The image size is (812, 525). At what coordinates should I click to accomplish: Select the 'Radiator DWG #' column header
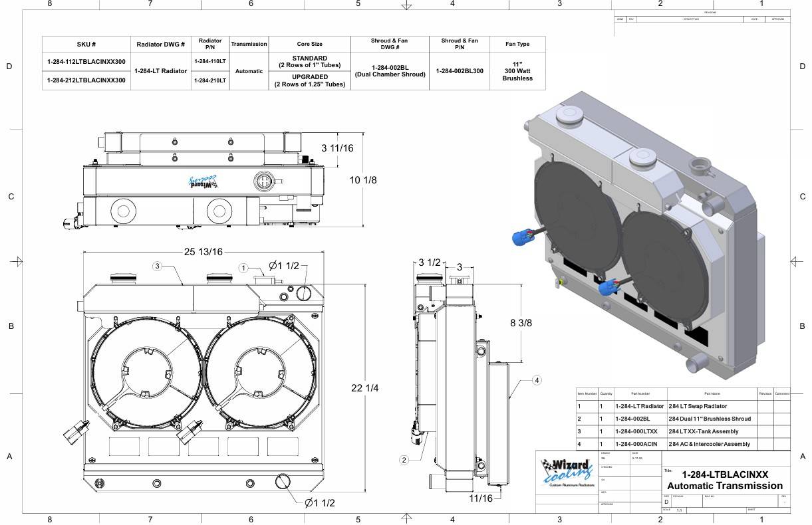coord(160,45)
